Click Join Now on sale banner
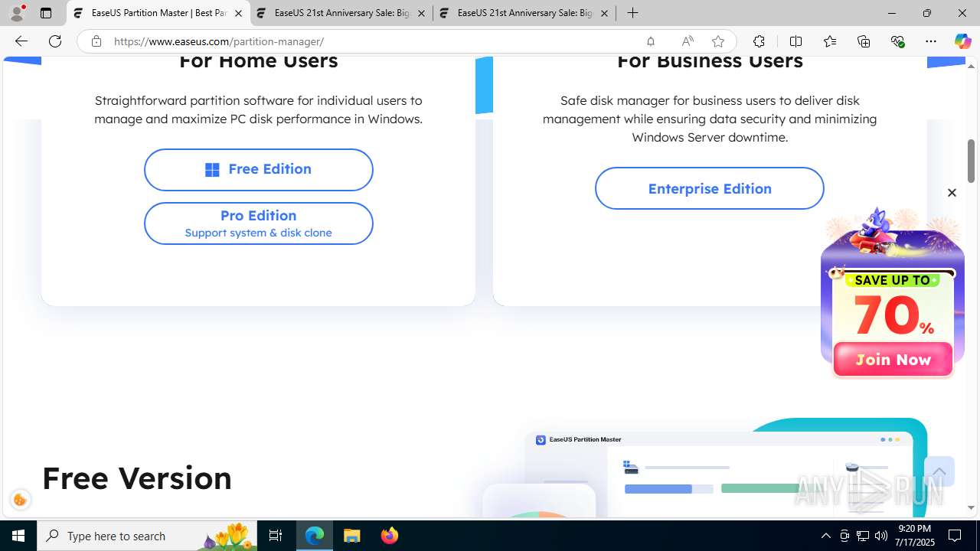 point(893,360)
